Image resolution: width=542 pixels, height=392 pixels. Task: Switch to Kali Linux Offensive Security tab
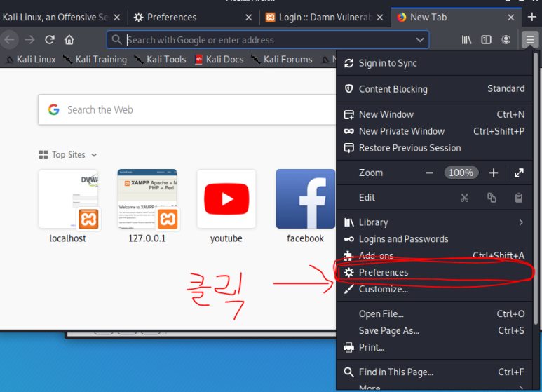pyautogui.click(x=55, y=18)
